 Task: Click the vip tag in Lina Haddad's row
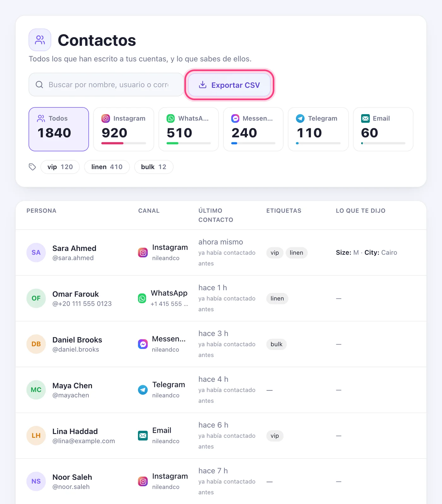[x=275, y=436]
